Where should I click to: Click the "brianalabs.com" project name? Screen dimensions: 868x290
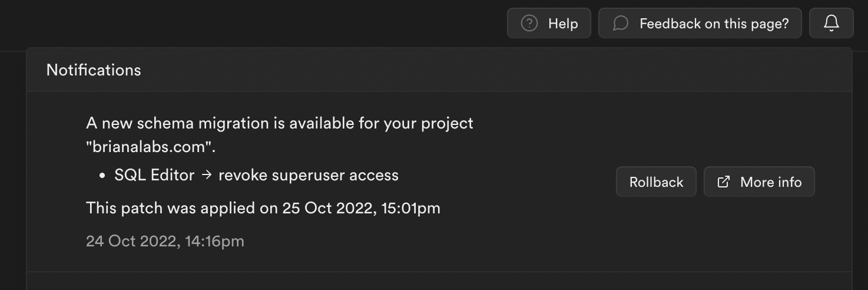(x=151, y=147)
